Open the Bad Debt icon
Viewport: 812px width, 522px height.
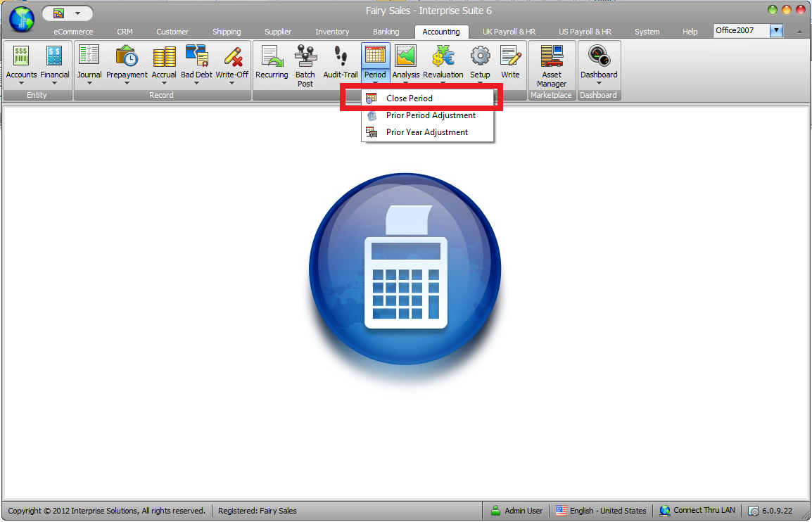pyautogui.click(x=196, y=56)
